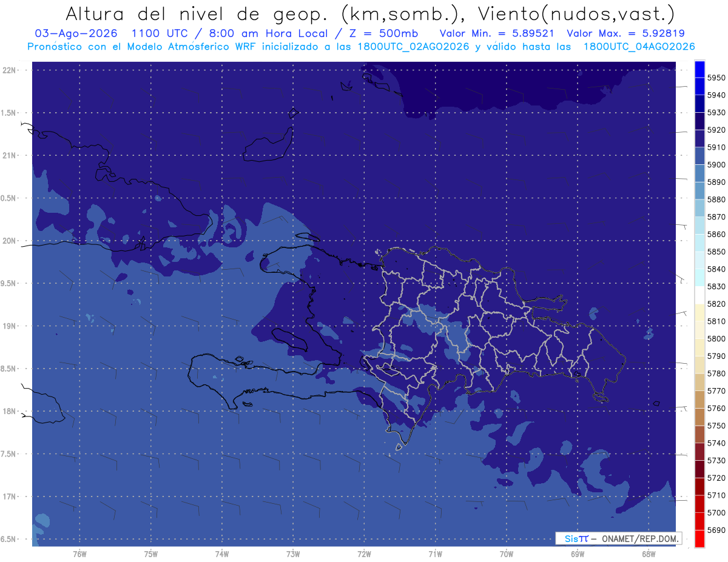728x562 pixels.
Task: Click the '74W' longitude label
Action: [222, 554]
